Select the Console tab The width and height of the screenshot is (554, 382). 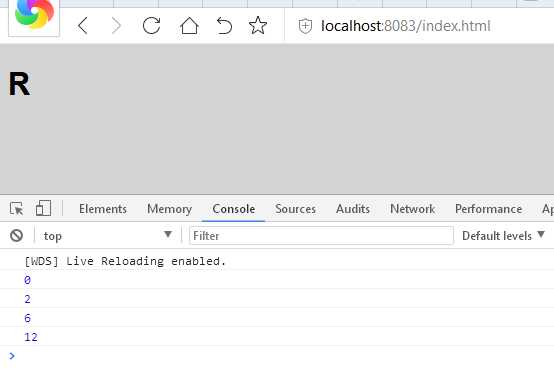pyautogui.click(x=234, y=209)
